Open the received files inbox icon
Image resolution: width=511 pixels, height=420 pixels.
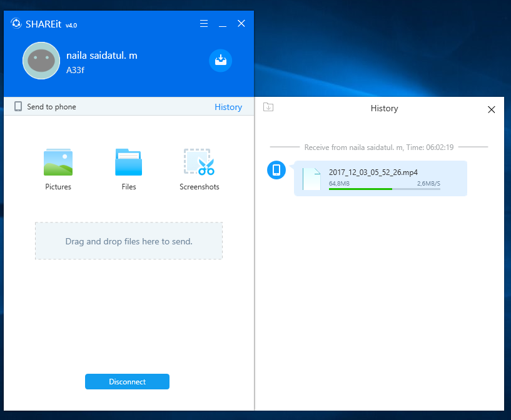[x=221, y=60]
